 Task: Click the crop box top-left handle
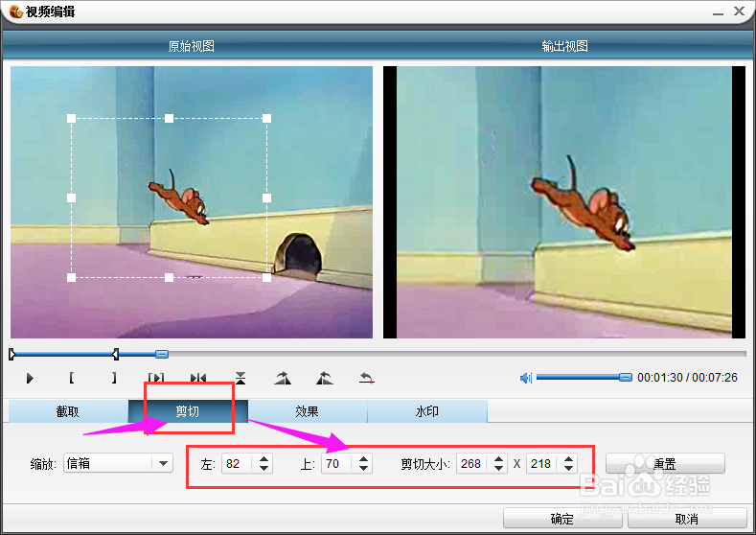pos(71,118)
